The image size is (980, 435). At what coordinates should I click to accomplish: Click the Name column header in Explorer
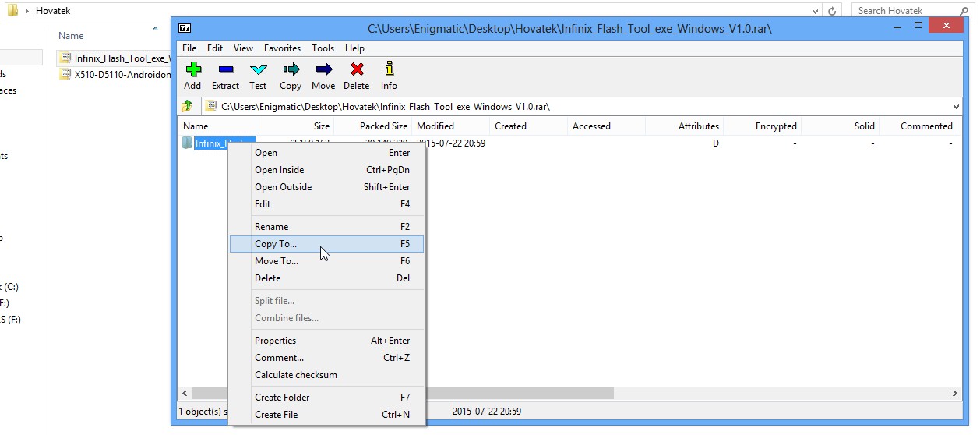click(x=71, y=36)
